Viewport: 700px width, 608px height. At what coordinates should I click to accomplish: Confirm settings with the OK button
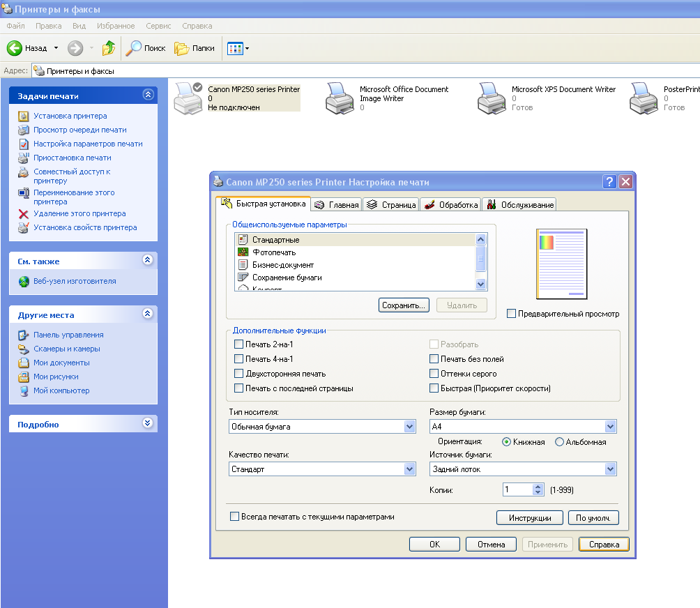pyautogui.click(x=435, y=544)
